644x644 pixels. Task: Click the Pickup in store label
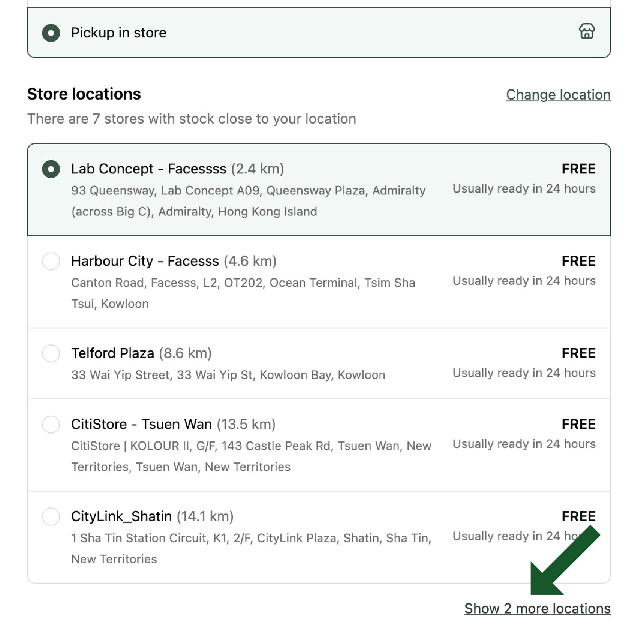[x=119, y=33]
